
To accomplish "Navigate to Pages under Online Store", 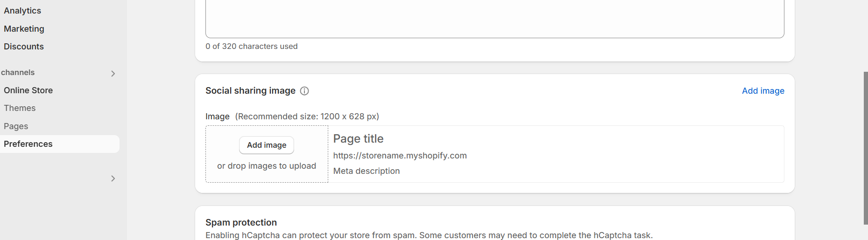I will click(16, 126).
